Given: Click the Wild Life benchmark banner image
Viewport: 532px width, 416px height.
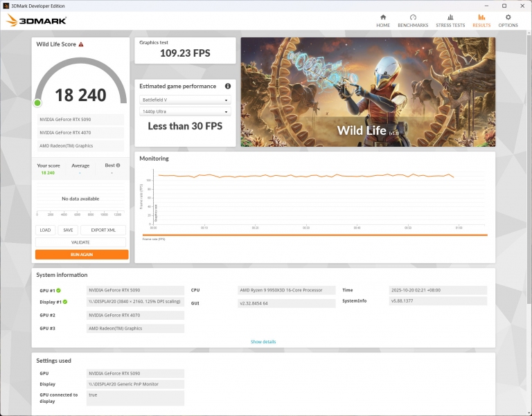Looking at the screenshot, I should pos(368,92).
